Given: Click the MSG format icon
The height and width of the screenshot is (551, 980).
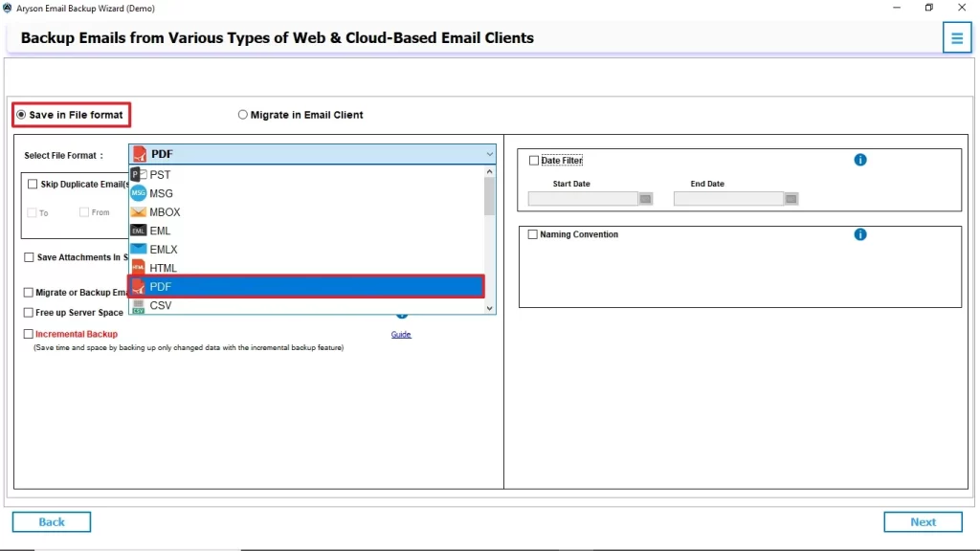Looking at the screenshot, I should tap(138, 193).
